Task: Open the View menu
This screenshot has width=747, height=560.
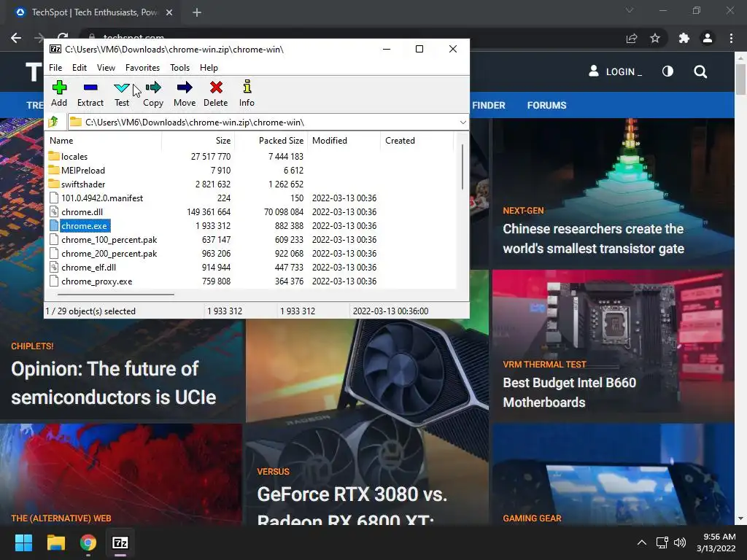Action: click(x=106, y=68)
